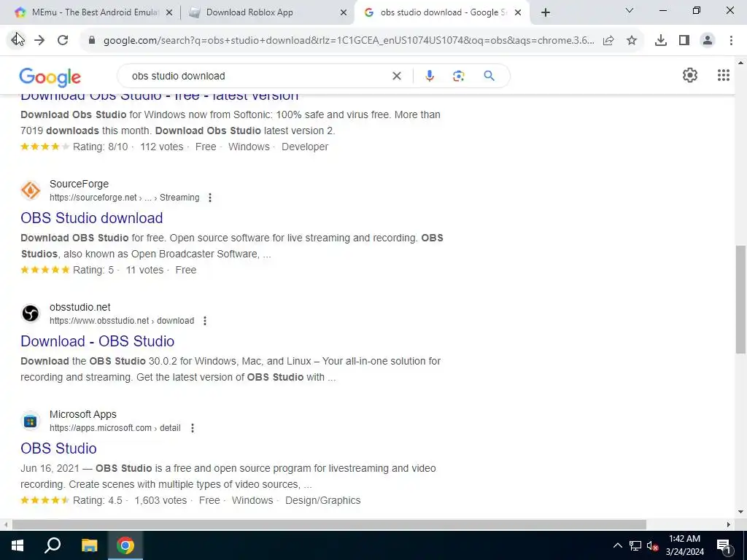This screenshot has height=560, width=747.
Task: Click the horizontal scrollbar right arrow
Action: coord(729,525)
